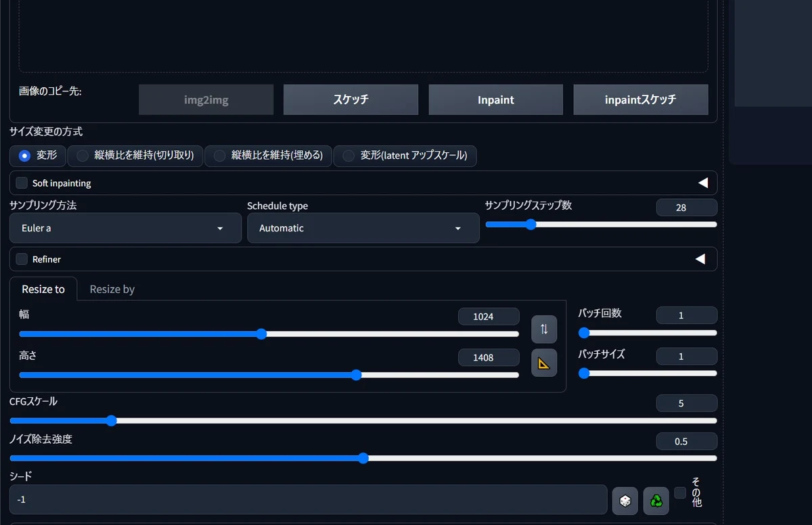Enable the Soft inpainting checkbox
812x525 pixels.
[x=22, y=183]
